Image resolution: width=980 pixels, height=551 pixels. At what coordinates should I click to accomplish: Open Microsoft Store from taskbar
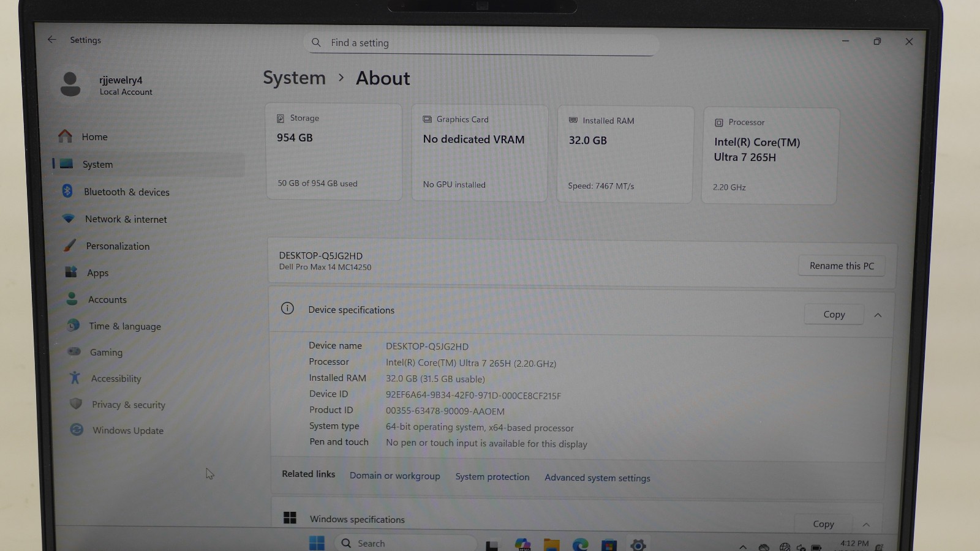click(x=609, y=545)
